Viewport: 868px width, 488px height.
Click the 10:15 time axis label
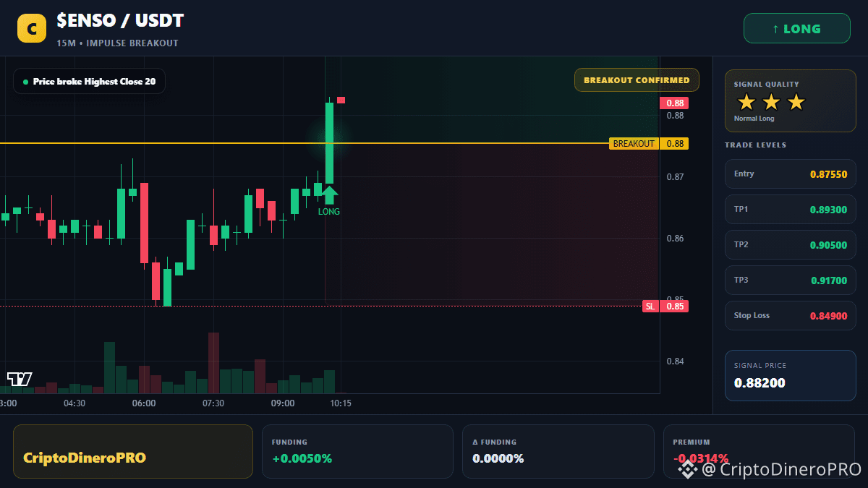341,403
